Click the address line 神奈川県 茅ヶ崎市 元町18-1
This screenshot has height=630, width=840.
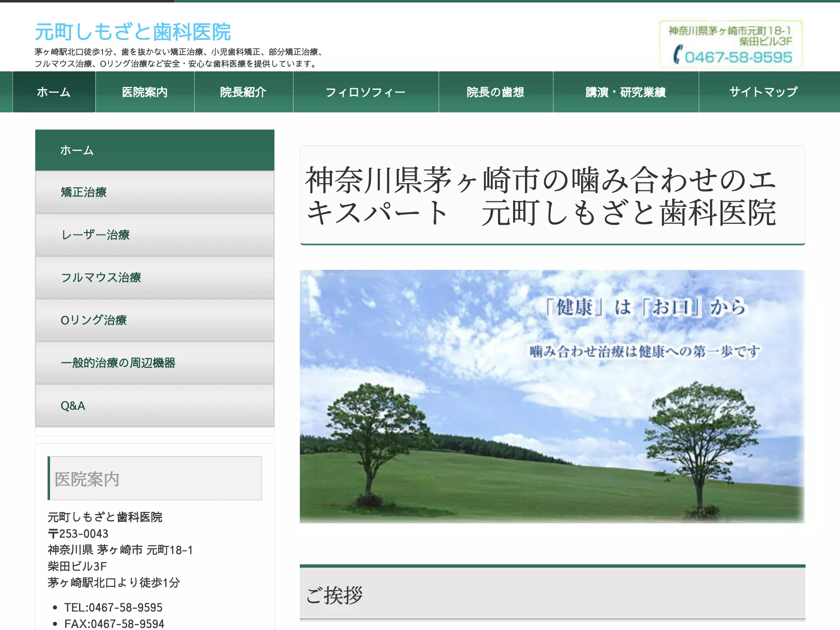[120, 550]
